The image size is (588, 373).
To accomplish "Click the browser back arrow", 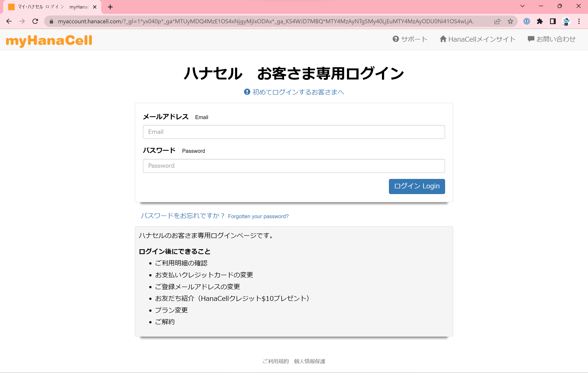I will coord(9,21).
